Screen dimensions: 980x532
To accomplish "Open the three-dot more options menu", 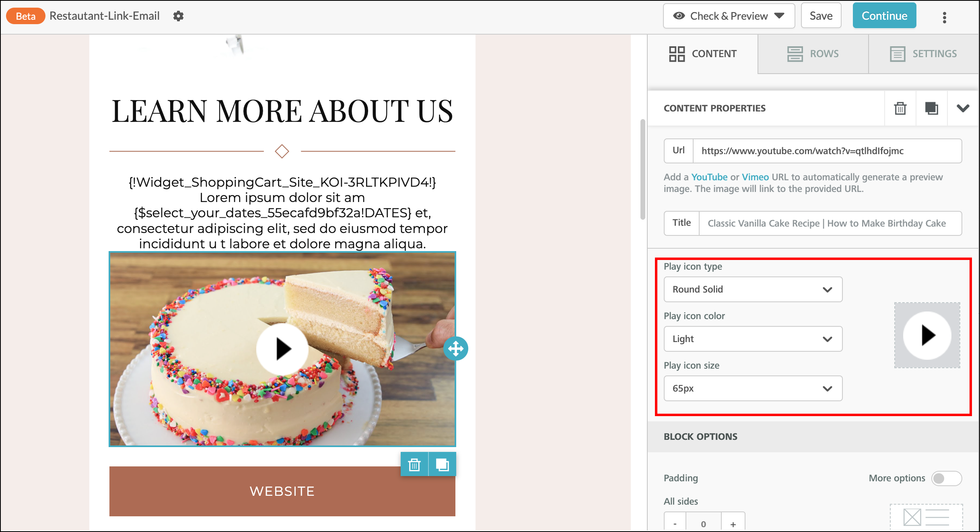I will point(944,17).
